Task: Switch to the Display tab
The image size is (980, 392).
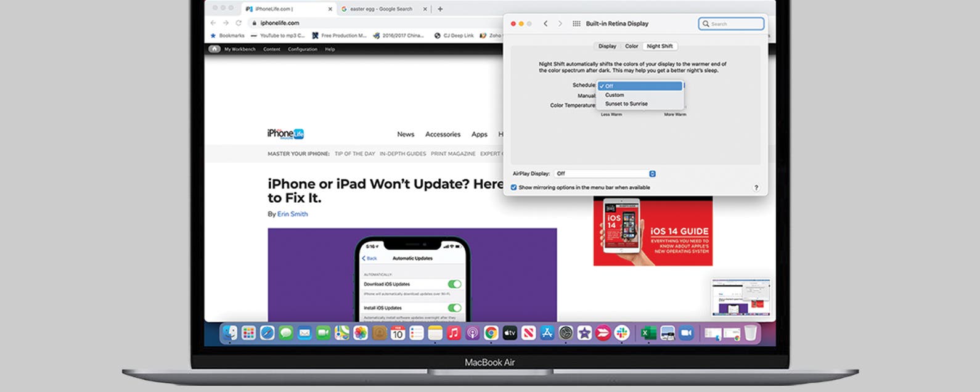Action: point(607,46)
